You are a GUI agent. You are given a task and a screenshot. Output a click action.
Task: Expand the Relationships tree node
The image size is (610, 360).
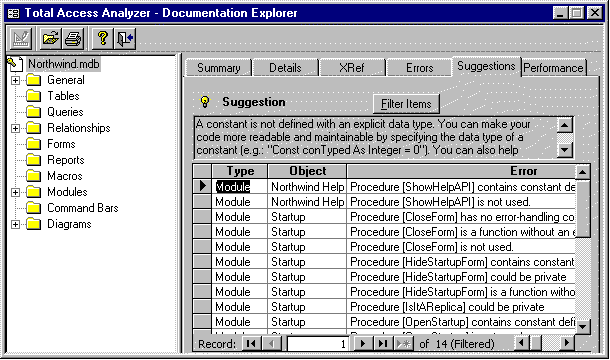pos(15,128)
